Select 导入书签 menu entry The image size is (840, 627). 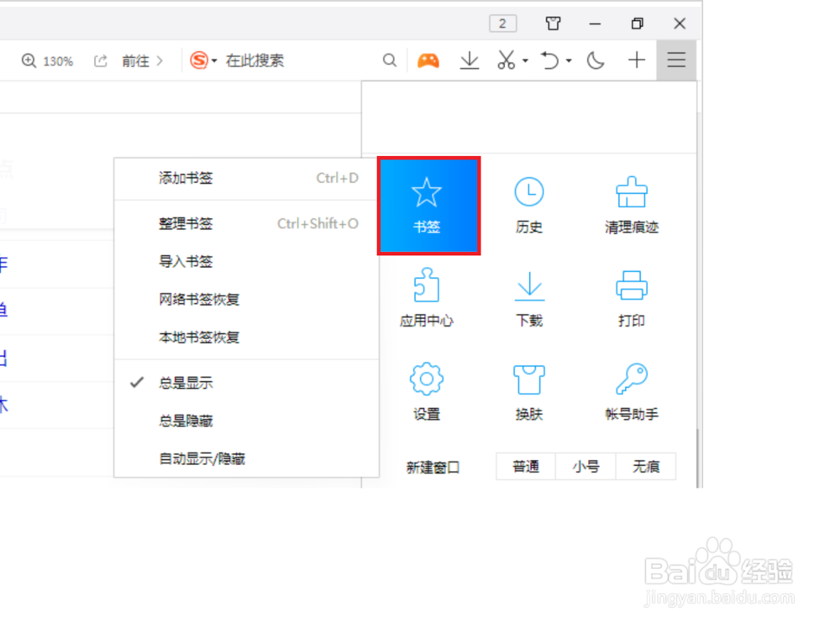coord(246,261)
